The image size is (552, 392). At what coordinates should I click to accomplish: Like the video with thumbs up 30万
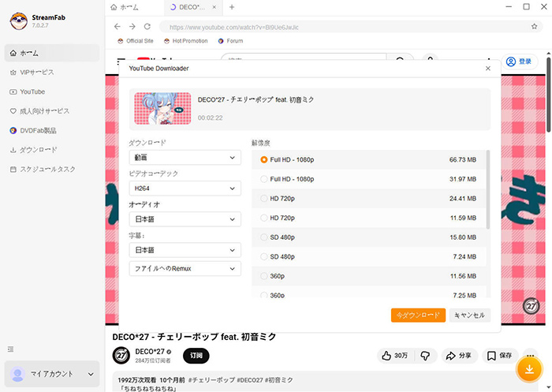(395, 356)
